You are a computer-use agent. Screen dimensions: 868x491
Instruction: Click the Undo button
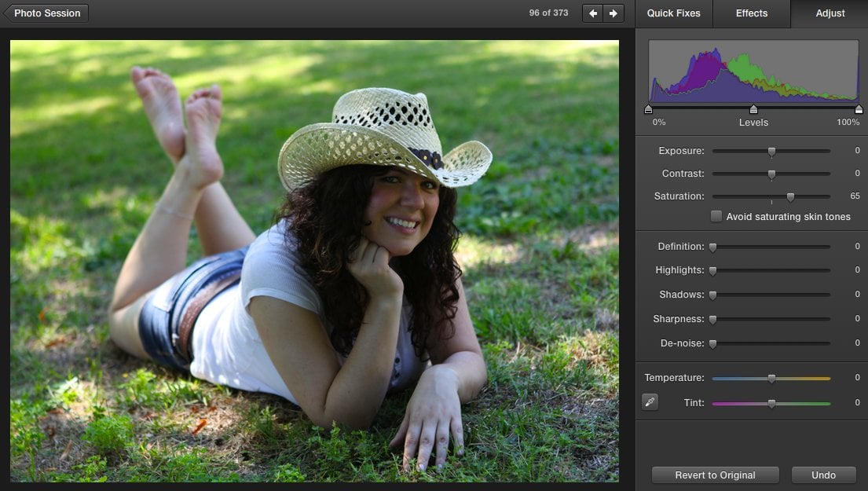point(823,475)
